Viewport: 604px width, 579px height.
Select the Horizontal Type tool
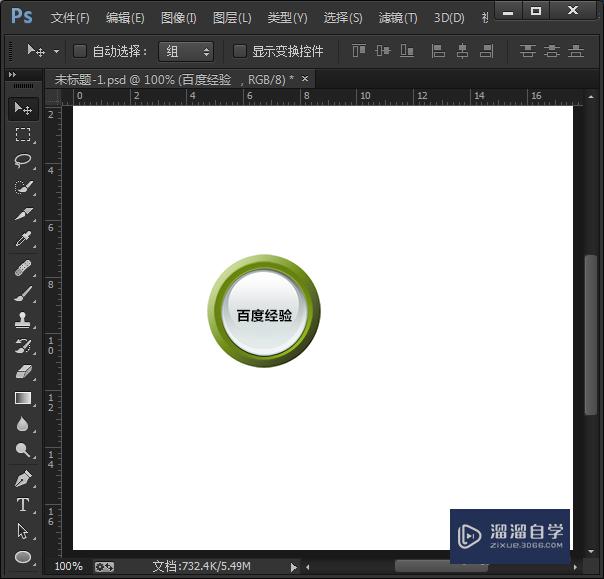[23, 505]
